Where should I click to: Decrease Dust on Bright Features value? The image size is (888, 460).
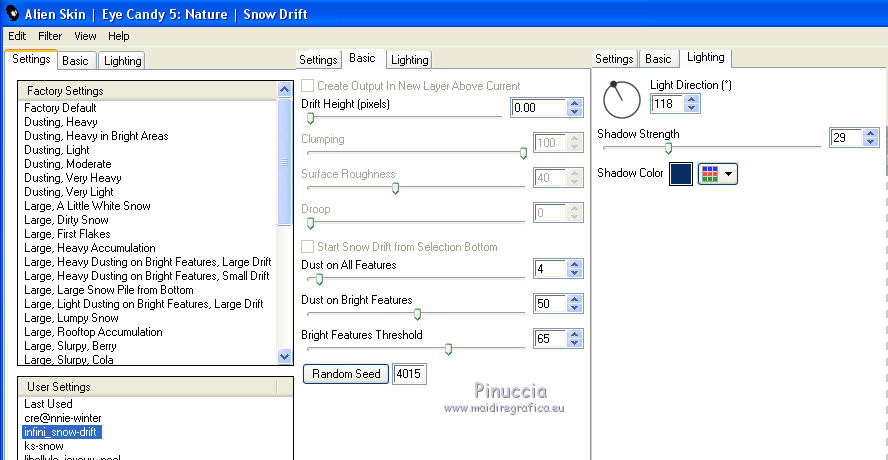click(575, 308)
